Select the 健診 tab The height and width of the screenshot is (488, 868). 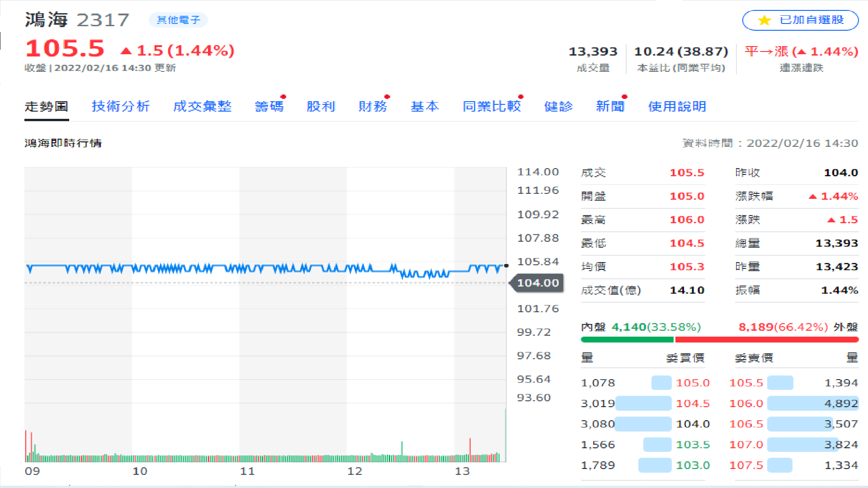pos(558,107)
